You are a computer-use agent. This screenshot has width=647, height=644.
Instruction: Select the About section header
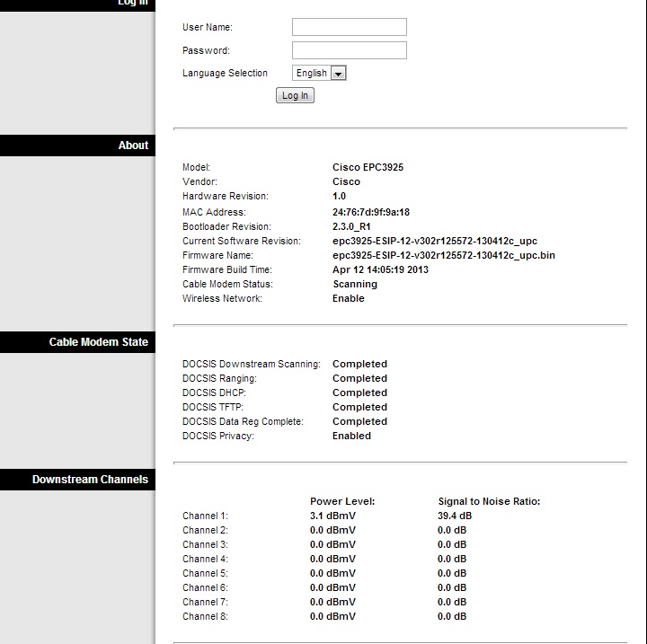pos(133,146)
